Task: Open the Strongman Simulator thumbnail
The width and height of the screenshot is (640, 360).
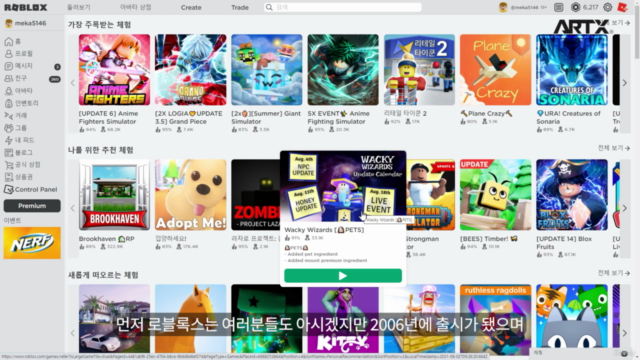Action: 431,195
